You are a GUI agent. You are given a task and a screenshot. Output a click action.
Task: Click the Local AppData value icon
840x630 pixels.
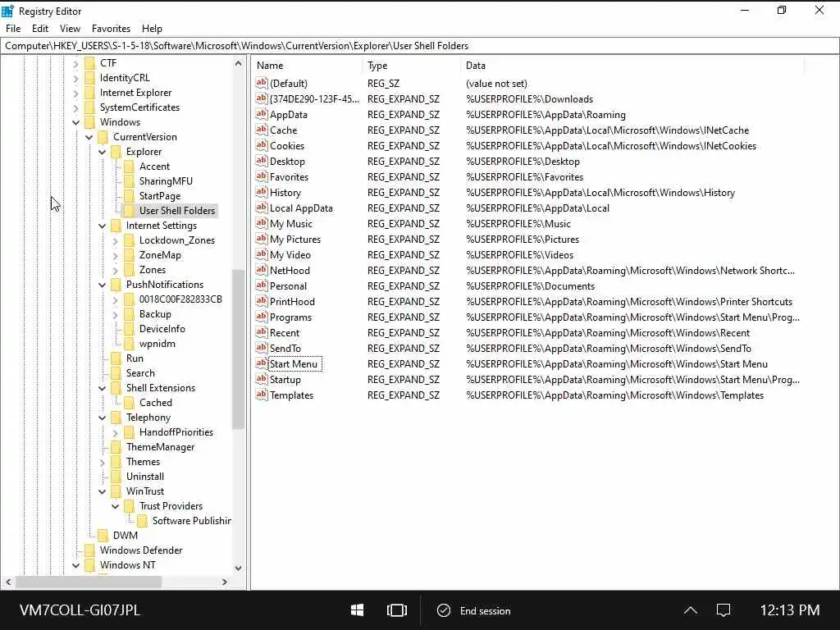(x=262, y=208)
